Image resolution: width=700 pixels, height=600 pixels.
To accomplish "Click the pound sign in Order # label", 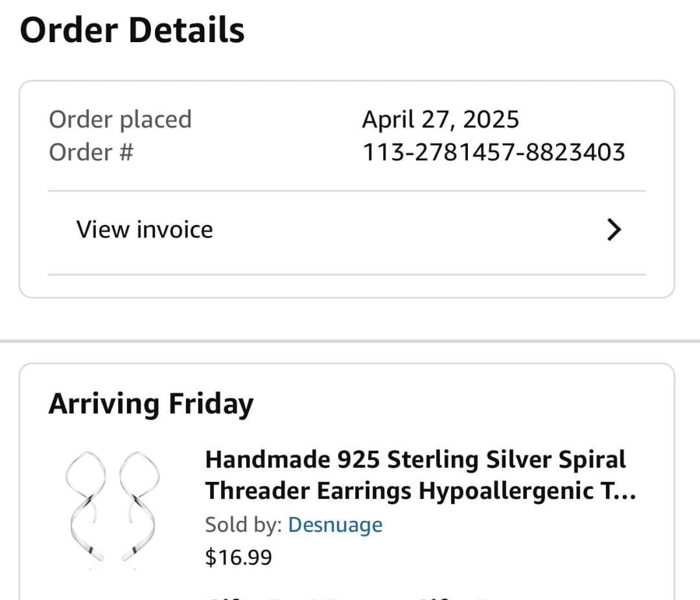I will [x=126, y=152].
